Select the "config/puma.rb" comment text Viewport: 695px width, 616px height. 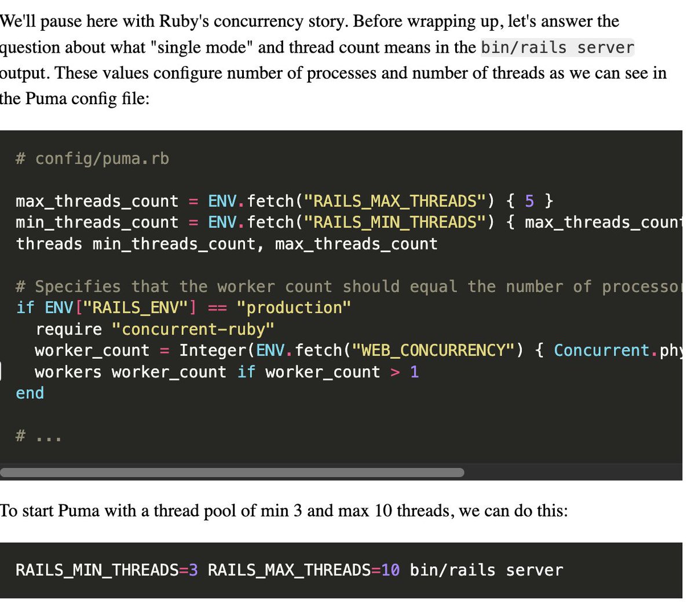point(93,158)
